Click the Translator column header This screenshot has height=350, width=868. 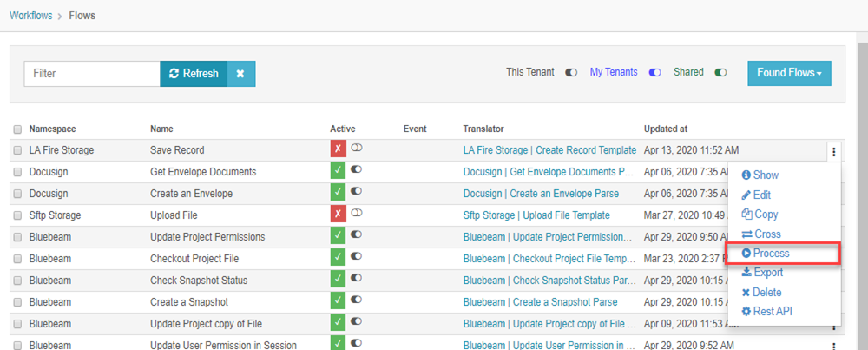(483, 129)
